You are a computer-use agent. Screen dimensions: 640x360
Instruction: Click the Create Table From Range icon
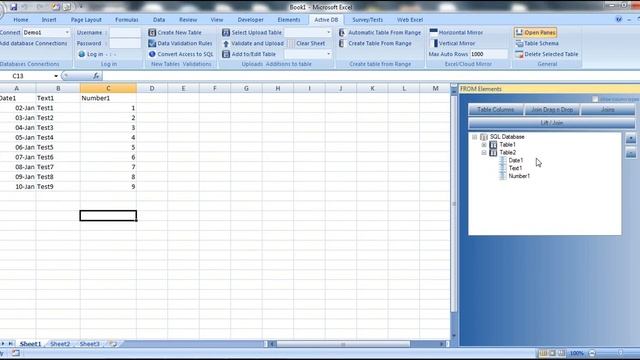pos(342,43)
